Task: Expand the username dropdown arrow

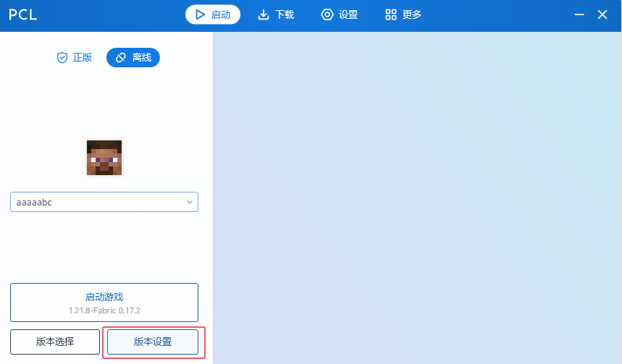Action: pyautogui.click(x=190, y=202)
